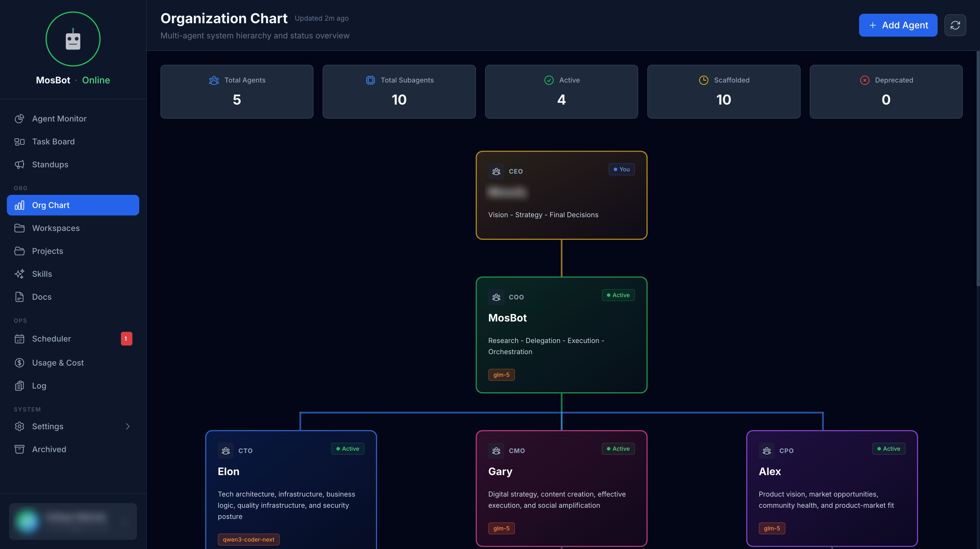The width and height of the screenshot is (980, 549).
Task: Expand the Settings submenu chevron
Action: point(128,426)
